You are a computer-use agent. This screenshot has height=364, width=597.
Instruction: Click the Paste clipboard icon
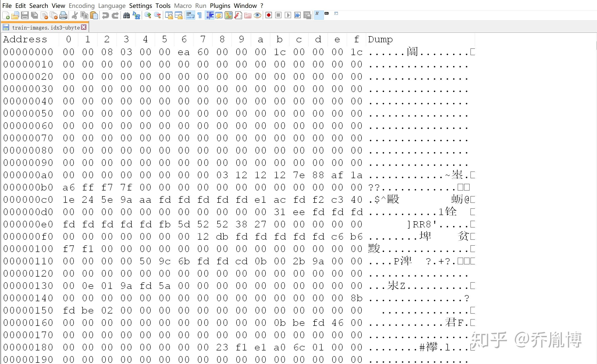tap(94, 16)
